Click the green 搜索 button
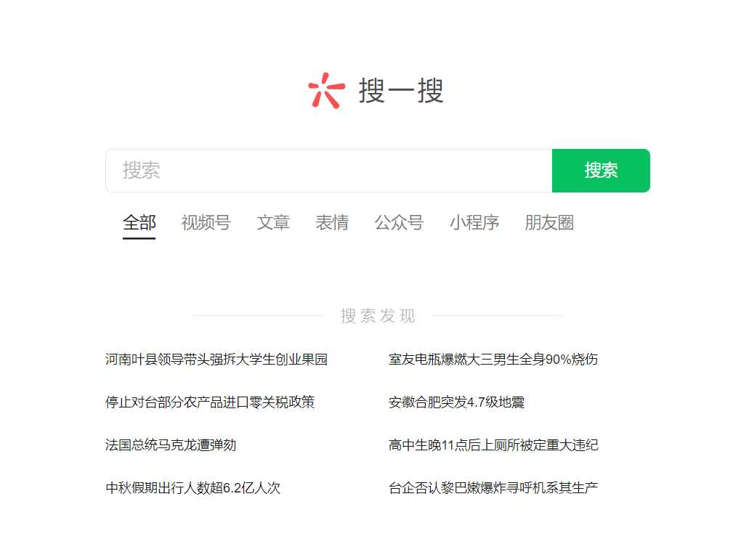This screenshot has width=741, height=560. coord(601,171)
